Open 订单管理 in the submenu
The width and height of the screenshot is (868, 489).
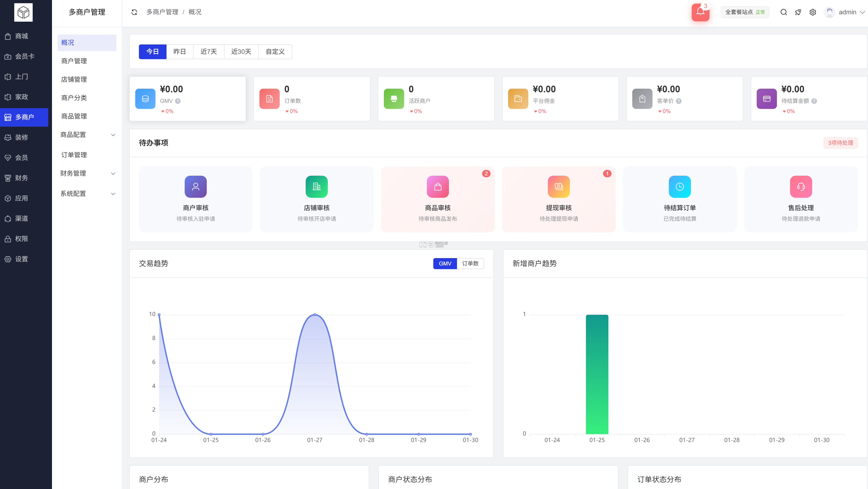tap(87, 155)
